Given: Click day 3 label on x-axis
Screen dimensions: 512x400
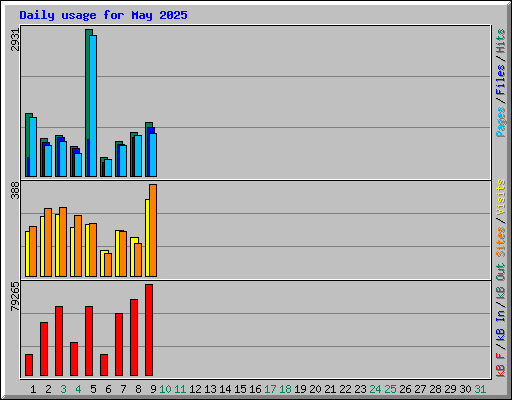Looking at the screenshot, I should [63, 389].
